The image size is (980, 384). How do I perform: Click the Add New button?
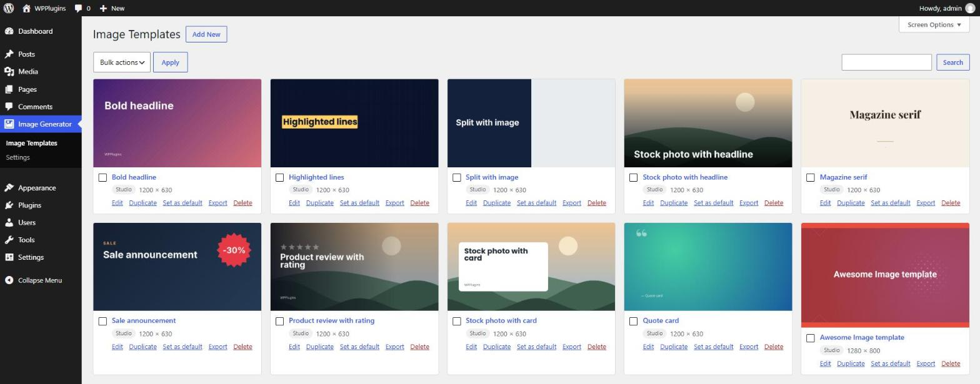pos(206,34)
